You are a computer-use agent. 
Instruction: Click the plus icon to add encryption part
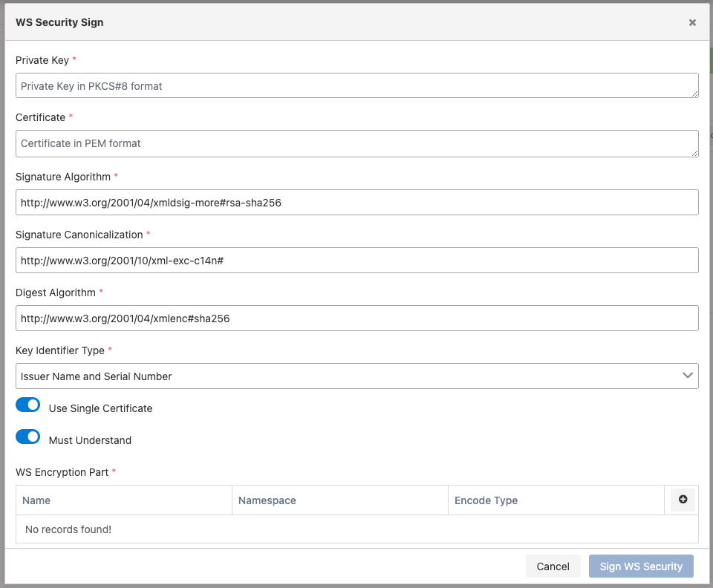683,500
